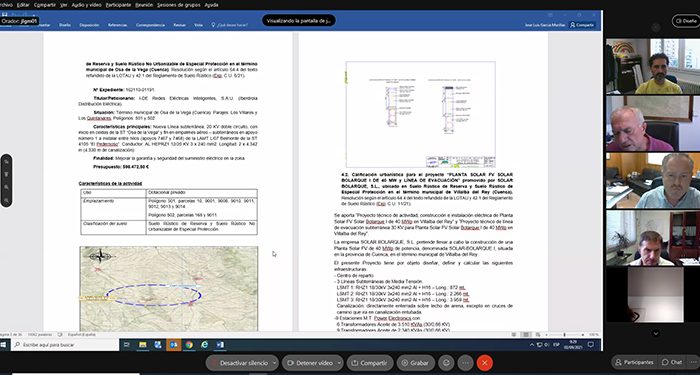Expand the participant video strip down arrow
This screenshot has width=700, height=375.
655,333
